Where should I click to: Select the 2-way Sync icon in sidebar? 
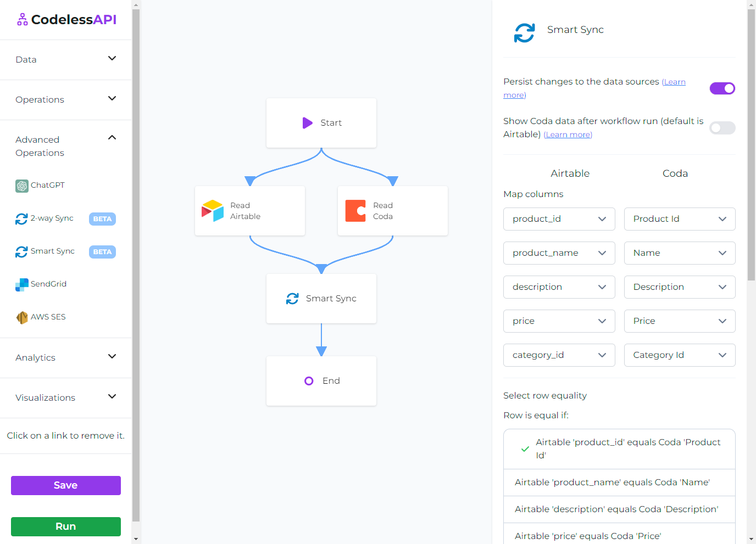coord(21,218)
